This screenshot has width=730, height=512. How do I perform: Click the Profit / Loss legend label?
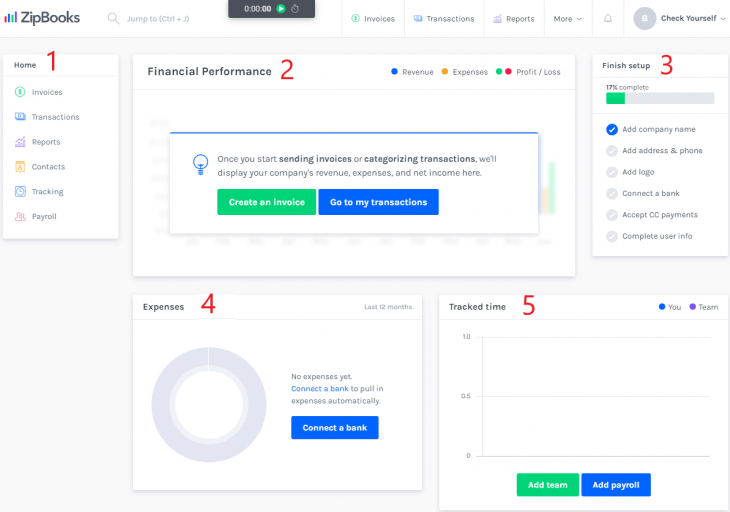point(538,72)
